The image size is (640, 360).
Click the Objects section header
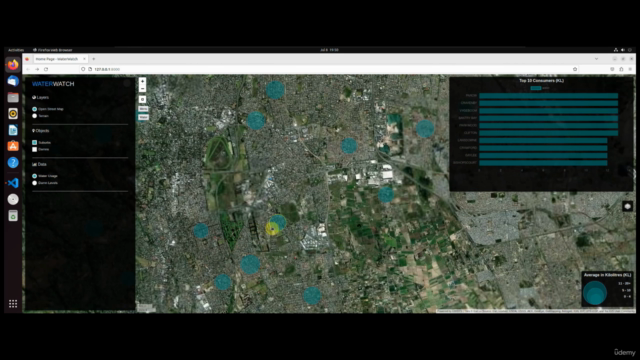pyautogui.click(x=40, y=131)
